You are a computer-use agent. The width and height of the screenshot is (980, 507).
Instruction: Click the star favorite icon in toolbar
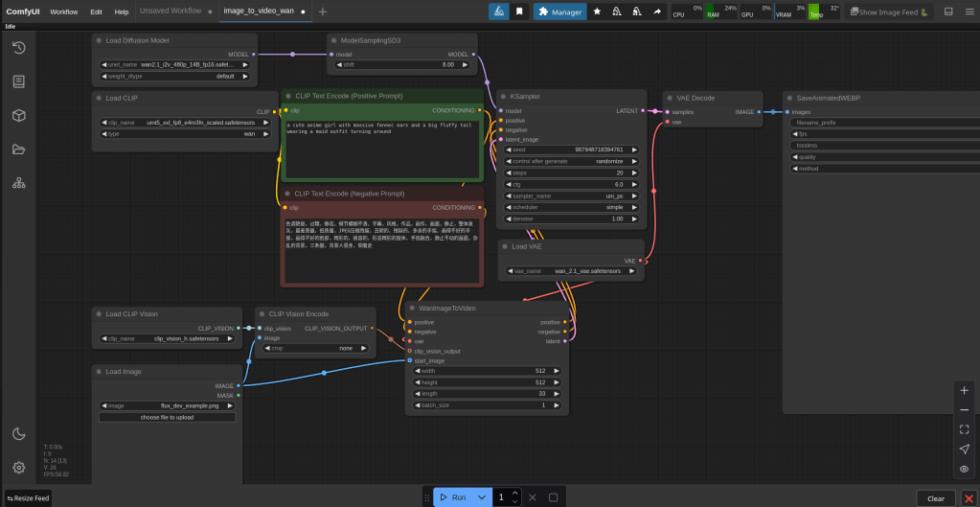597,12
